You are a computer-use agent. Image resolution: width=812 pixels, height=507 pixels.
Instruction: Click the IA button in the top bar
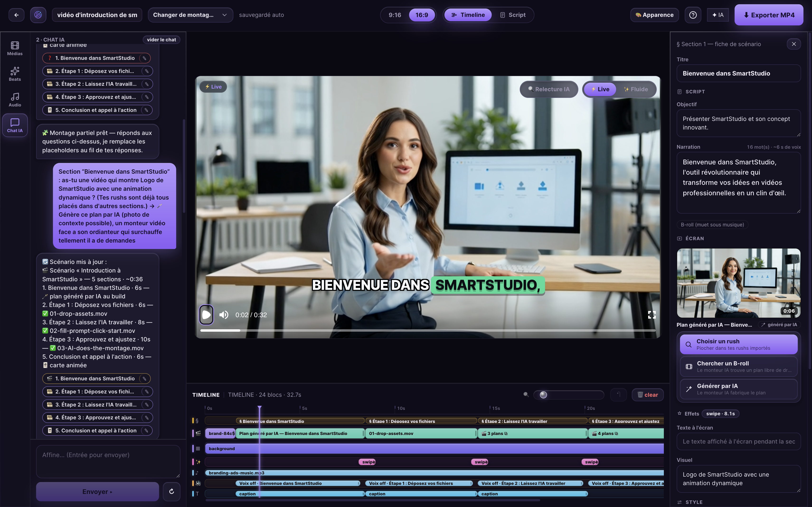pos(718,15)
